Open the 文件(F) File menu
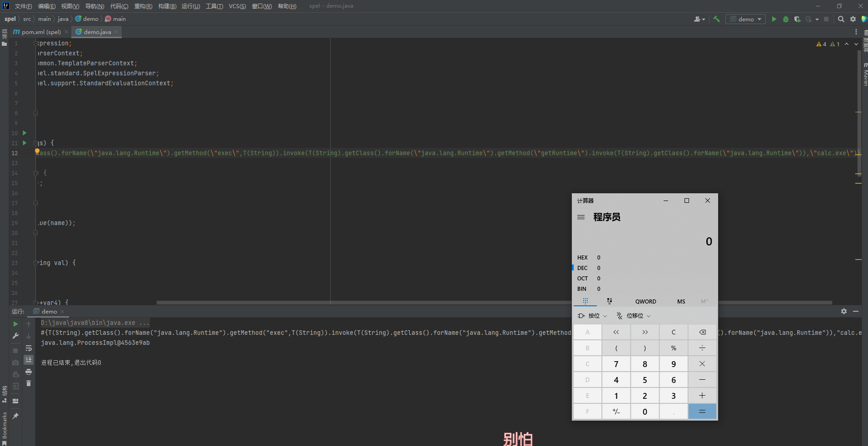The height and width of the screenshot is (446, 868). [24, 6]
